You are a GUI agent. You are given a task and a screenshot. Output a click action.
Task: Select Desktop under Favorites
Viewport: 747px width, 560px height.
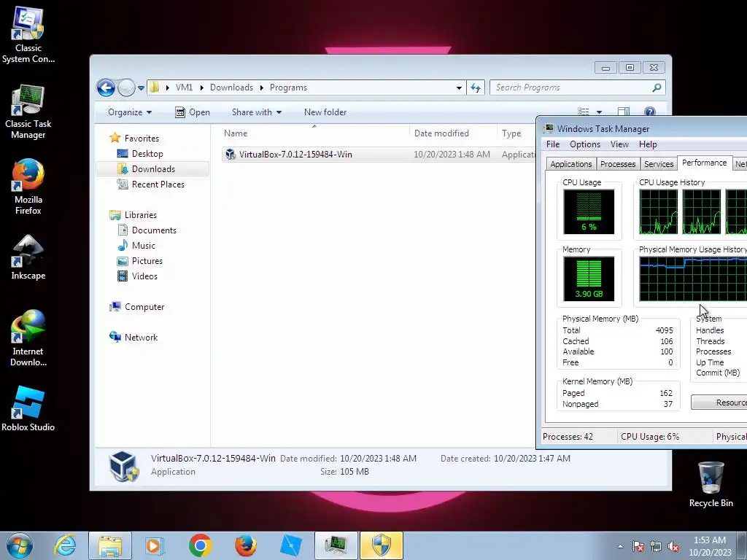(x=147, y=154)
